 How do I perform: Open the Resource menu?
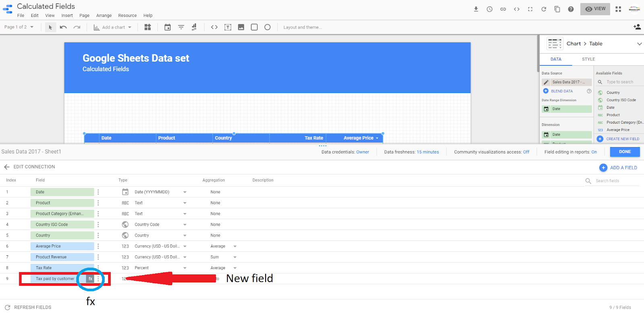[128, 15]
